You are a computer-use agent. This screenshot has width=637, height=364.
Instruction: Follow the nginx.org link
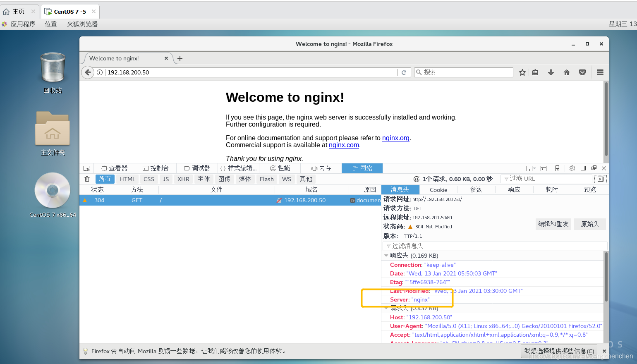(396, 138)
